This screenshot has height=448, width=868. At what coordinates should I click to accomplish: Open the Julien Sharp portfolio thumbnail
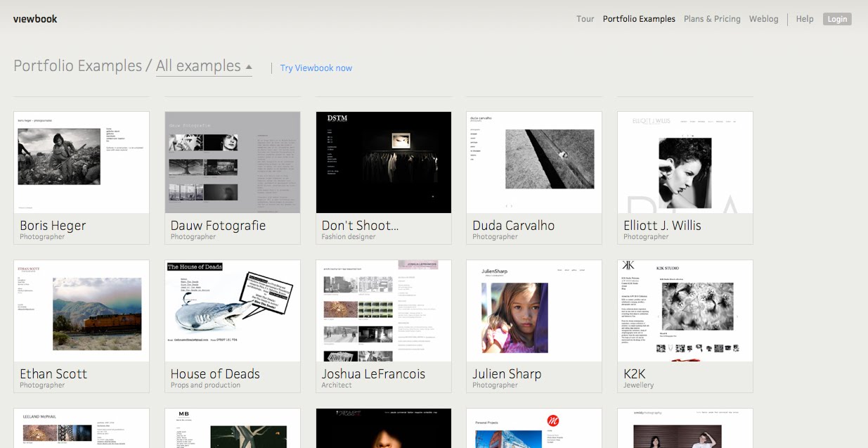[534, 311]
